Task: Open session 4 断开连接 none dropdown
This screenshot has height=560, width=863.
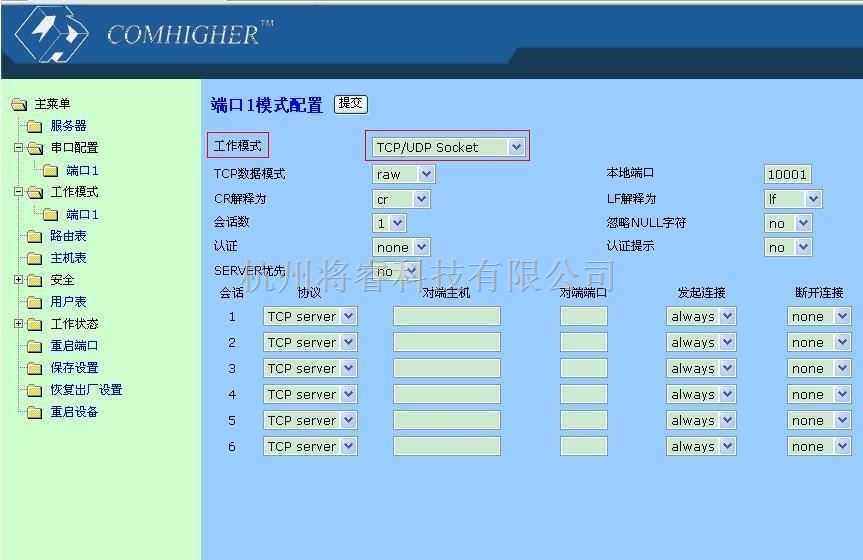Action: (x=819, y=394)
